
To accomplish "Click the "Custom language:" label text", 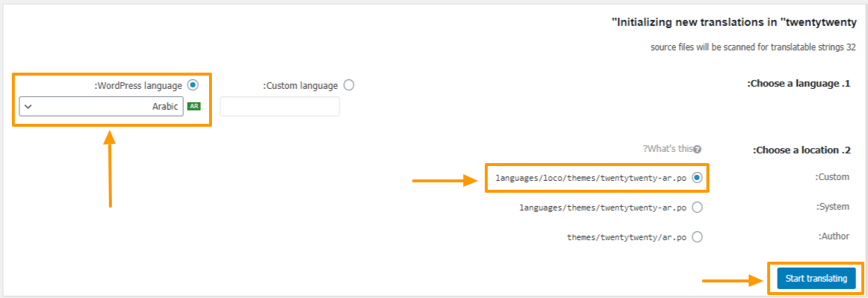I will click(x=300, y=86).
